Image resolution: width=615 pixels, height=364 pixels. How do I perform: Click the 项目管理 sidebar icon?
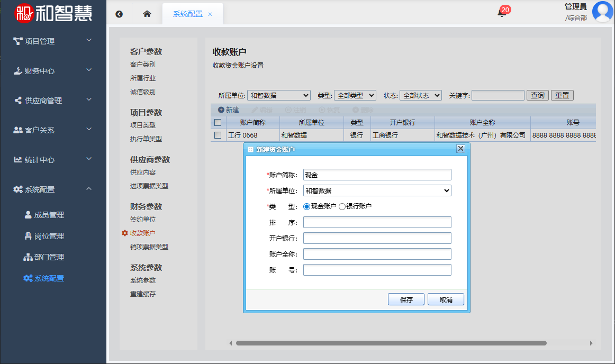(17, 41)
